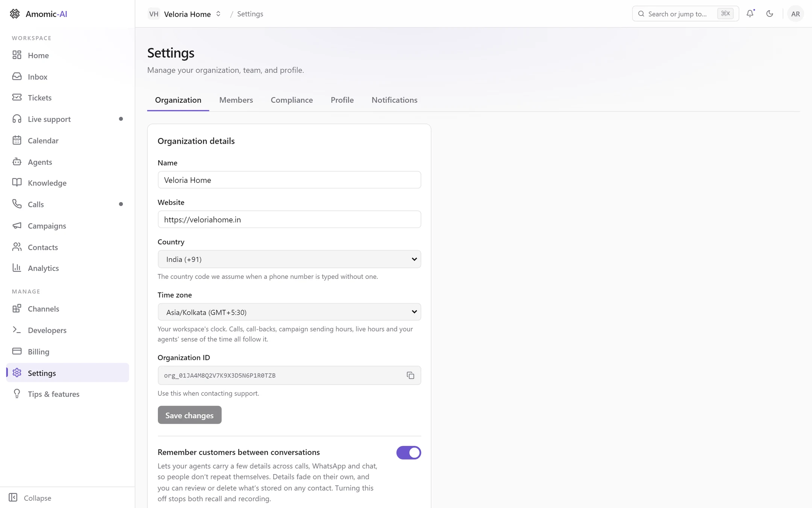This screenshot has height=508, width=812.
Task: Click the Campaigns megaphone icon
Action: (17, 225)
